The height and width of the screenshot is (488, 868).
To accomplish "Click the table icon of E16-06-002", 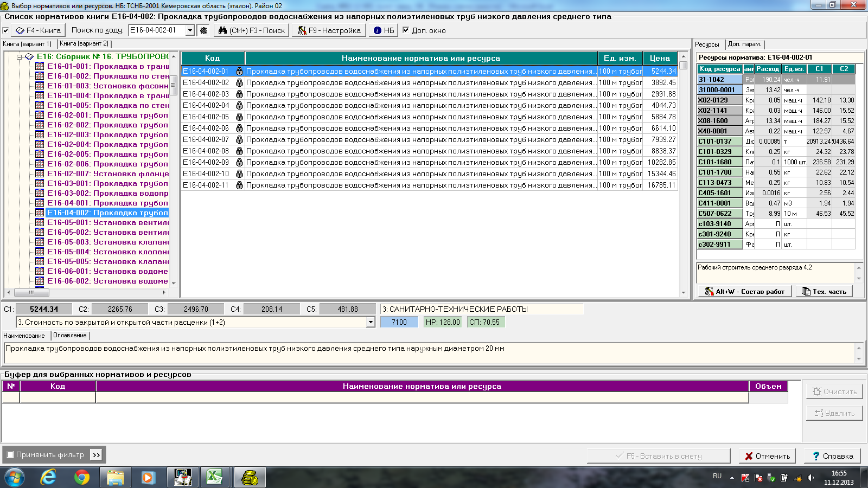I will point(40,281).
